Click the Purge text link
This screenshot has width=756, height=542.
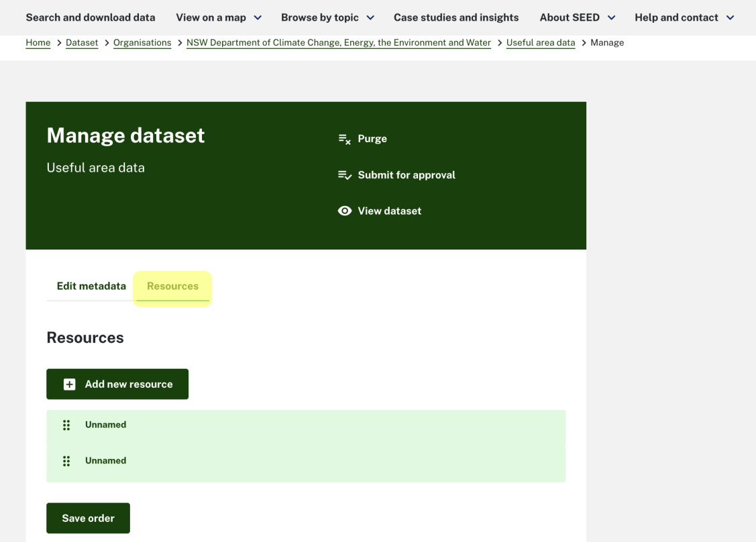372,139
